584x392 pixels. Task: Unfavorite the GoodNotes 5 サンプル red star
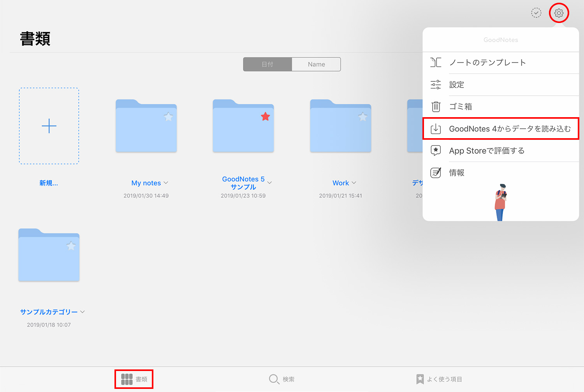266,116
